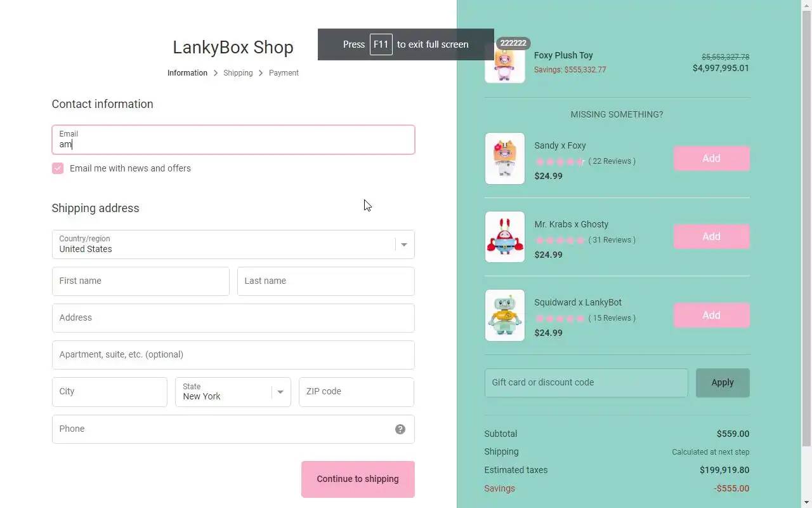Open the Mr. Krabs x Ghosty product image
This screenshot has height=508, width=812.
pos(505,237)
